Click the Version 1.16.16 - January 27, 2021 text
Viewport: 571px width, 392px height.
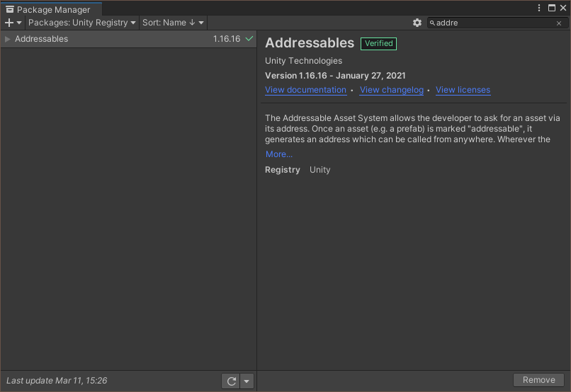(335, 76)
